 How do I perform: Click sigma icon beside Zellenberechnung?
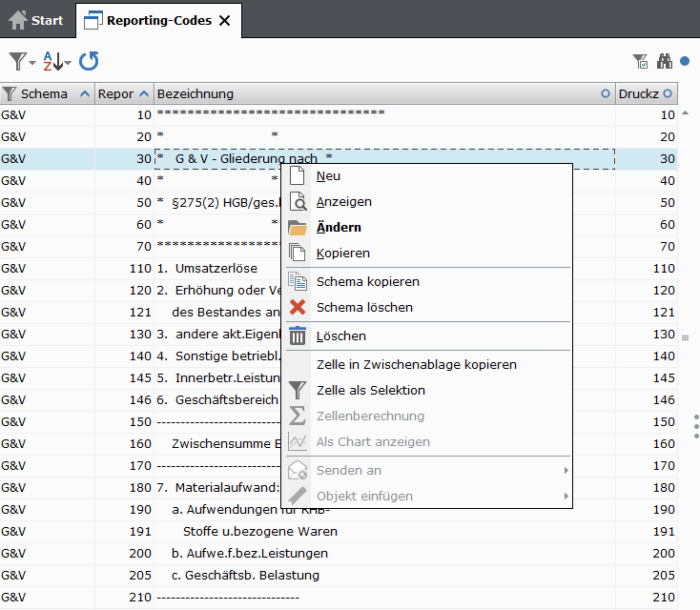[x=298, y=416]
